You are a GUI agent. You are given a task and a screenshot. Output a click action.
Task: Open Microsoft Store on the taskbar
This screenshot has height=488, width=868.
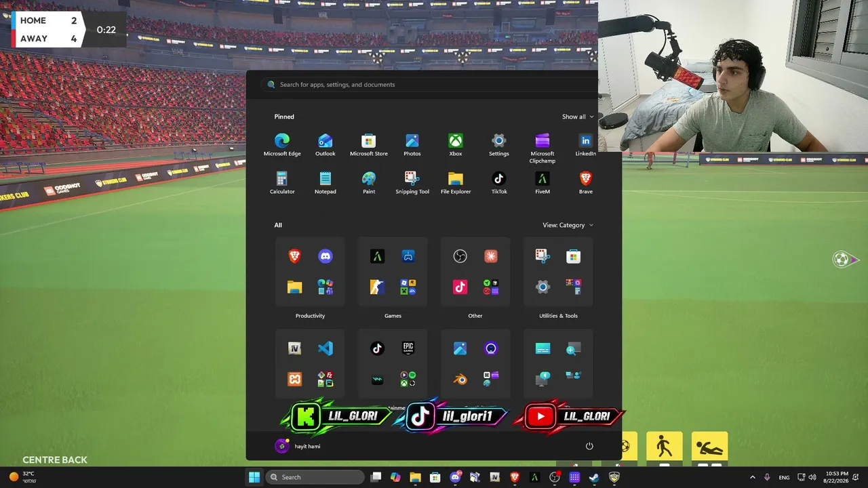coord(435,477)
